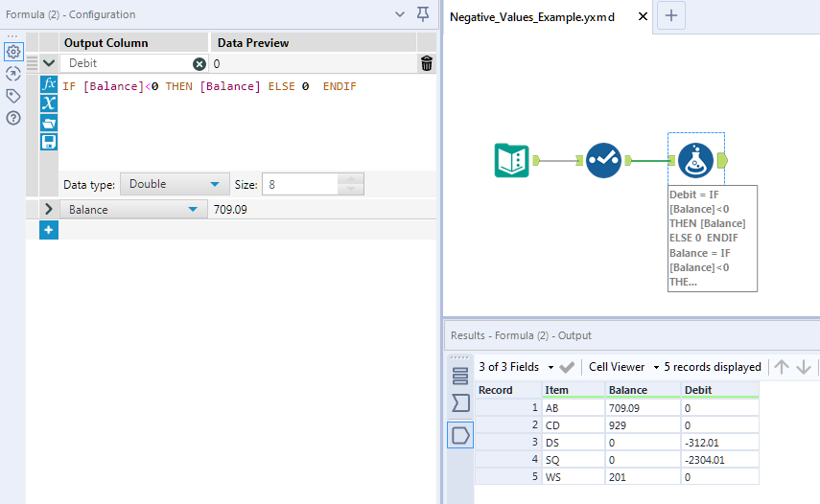Click the apply fields checkmark icon

(x=567, y=367)
